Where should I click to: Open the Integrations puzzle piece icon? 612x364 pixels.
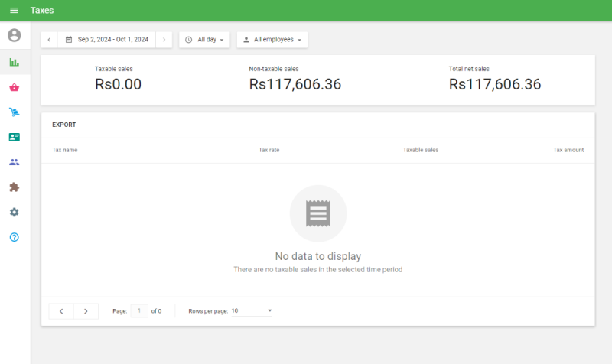(x=15, y=187)
